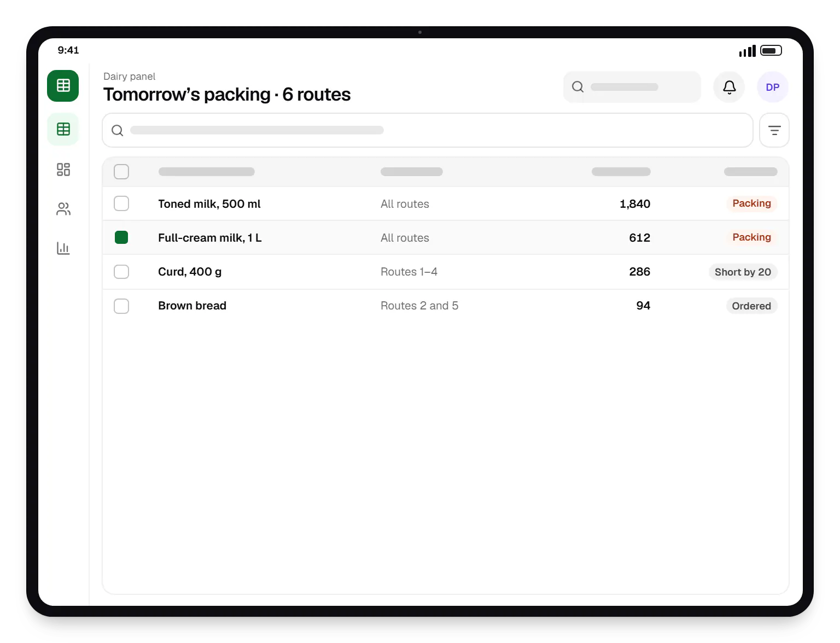This screenshot has width=840, height=643.
Task: Click the Routes 1–4 cell
Action: coord(409,272)
